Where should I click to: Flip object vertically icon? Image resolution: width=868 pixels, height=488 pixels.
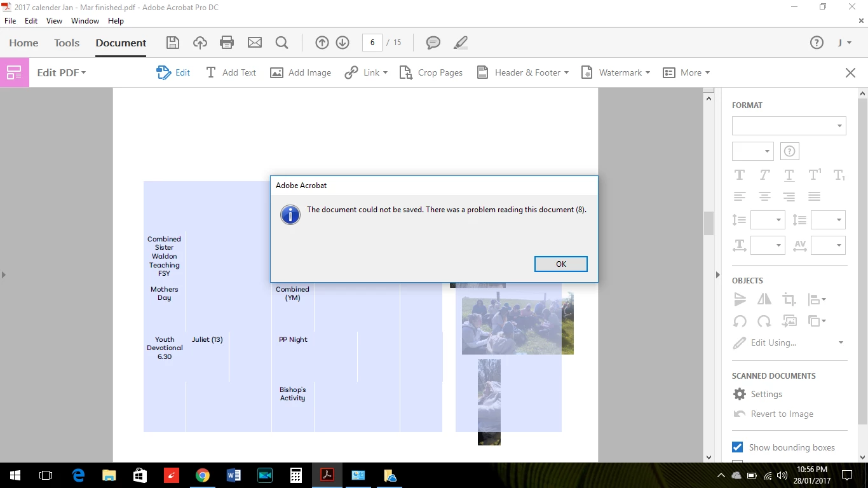coord(740,299)
